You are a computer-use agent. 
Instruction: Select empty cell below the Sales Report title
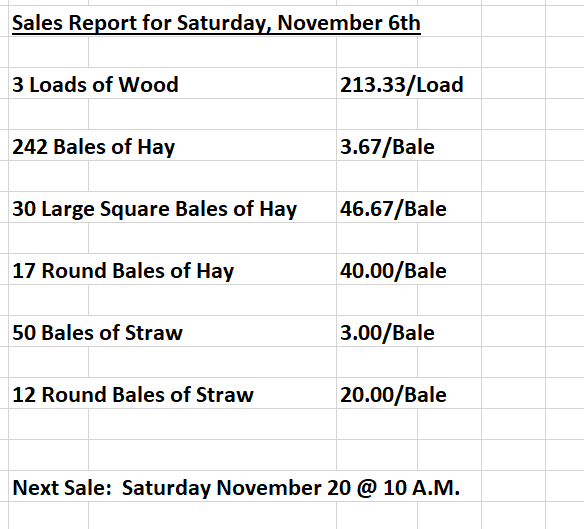(x=48, y=52)
